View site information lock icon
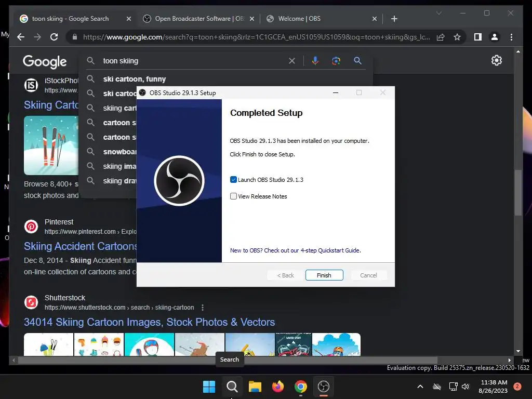 click(x=75, y=37)
